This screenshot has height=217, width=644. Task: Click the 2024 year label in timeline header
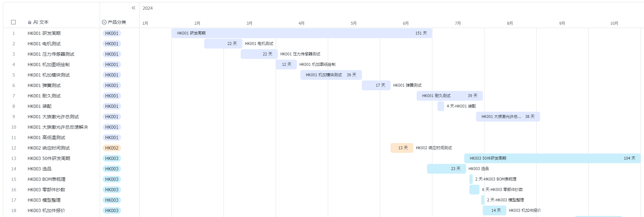tap(148, 8)
